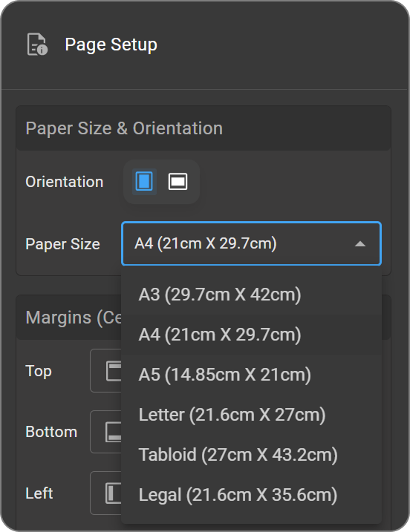Click the Left margin label
This screenshot has height=532, width=410.
point(39,493)
